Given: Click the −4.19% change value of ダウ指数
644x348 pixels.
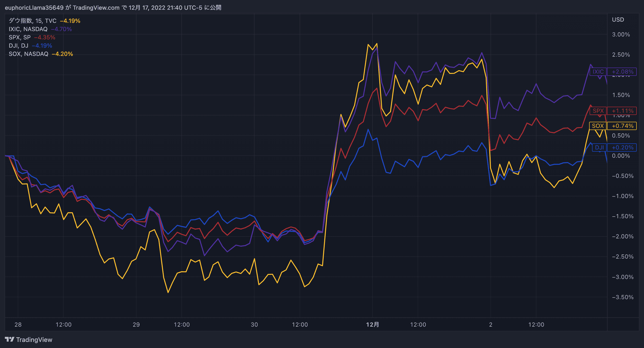Looking at the screenshot, I should (70, 21).
